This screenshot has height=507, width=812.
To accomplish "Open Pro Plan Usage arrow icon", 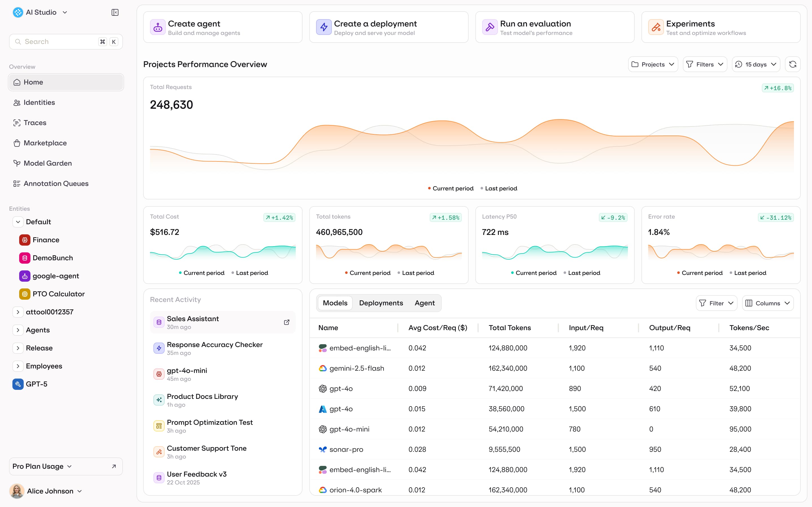I will [114, 466].
